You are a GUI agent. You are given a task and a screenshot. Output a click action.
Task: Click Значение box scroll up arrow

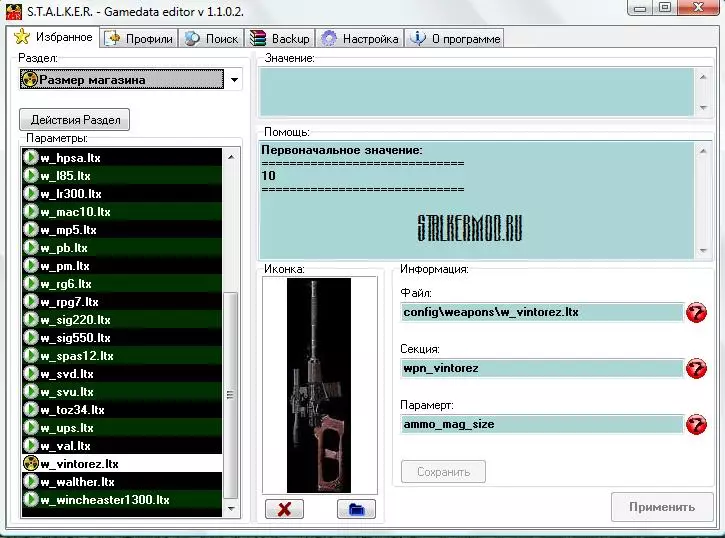[703, 77]
